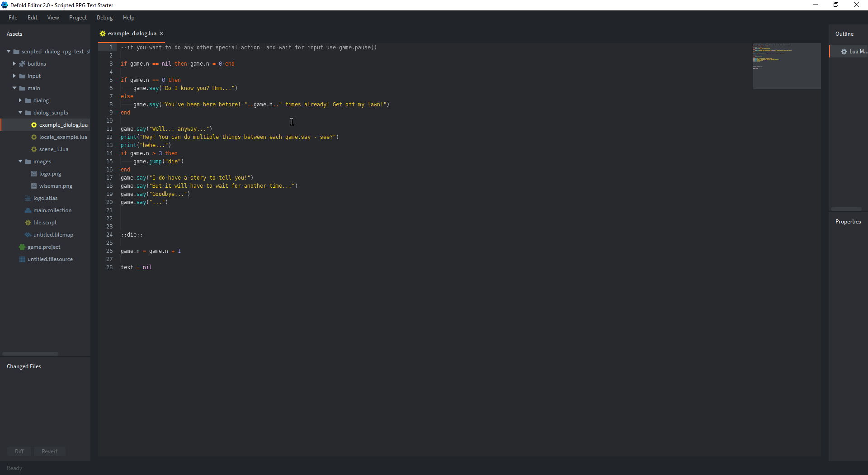Viewport: 868px width, 475px height.
Task: Select the locale_example.lua script icon
Action: tap(33, 137)
